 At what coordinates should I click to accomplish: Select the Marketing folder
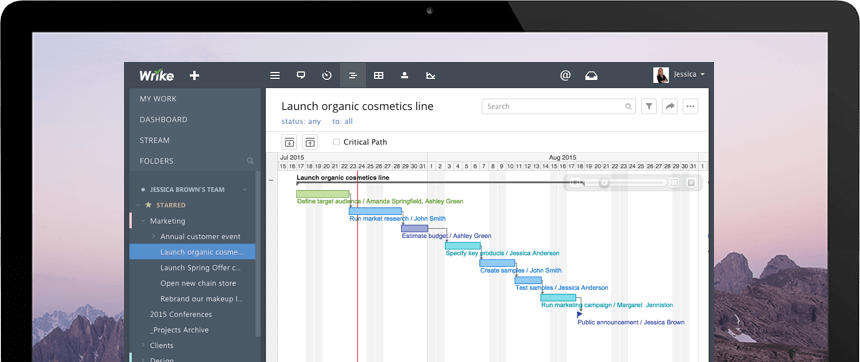167,221
